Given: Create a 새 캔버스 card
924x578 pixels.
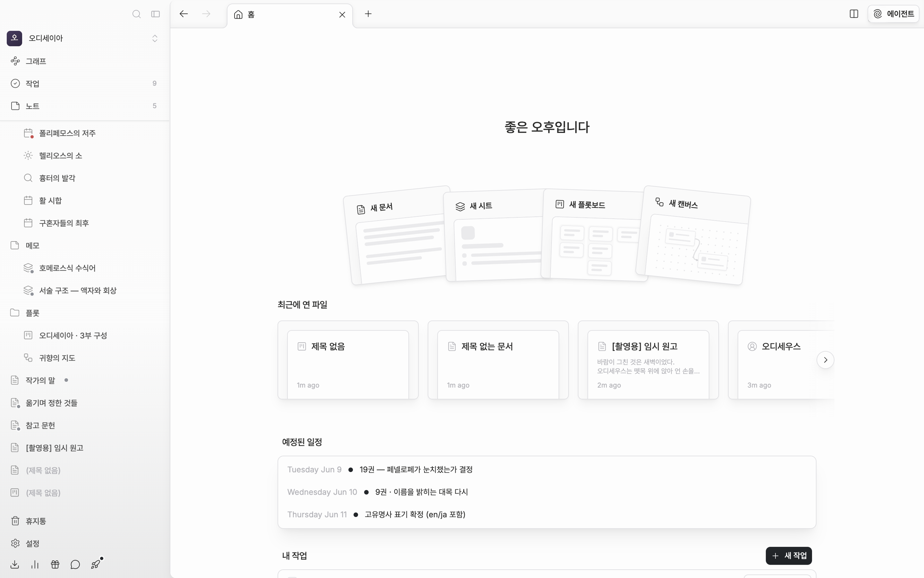Looking at the screenshot, I should tap(693, 235).
